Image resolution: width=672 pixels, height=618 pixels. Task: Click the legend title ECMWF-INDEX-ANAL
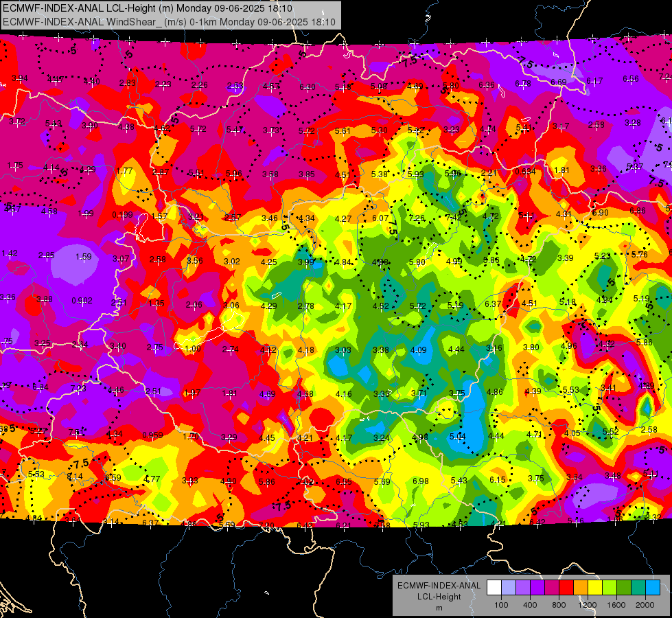(439, 586)
